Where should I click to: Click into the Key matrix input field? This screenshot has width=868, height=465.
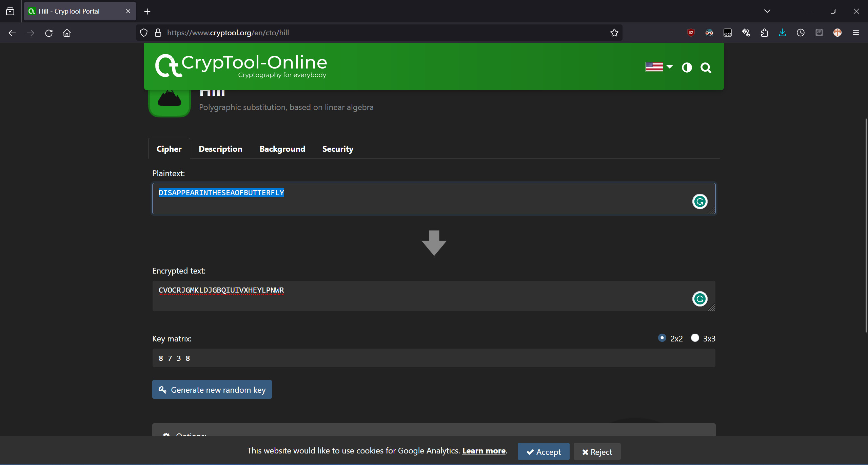(x=433, y=358)
